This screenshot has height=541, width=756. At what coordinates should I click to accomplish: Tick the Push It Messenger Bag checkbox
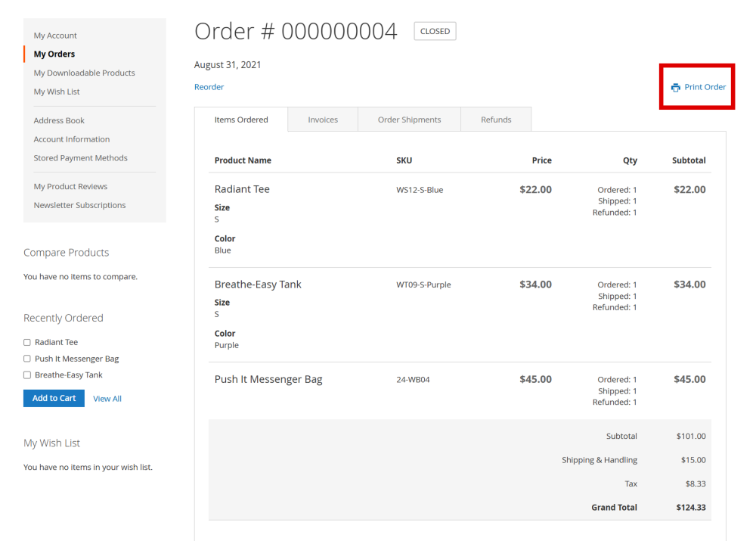click(x=27, y=359)
